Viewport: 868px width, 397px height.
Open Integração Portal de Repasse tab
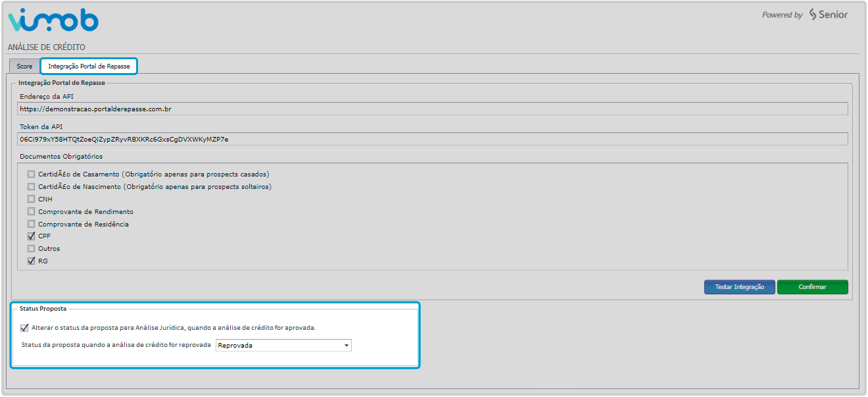(89, 66)
